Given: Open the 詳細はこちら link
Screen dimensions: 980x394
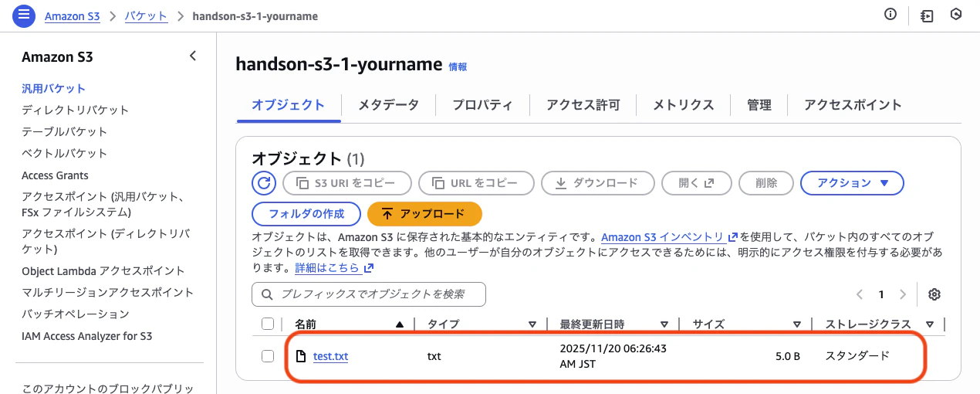Looking at the screenshot, I should click(334, 267).
